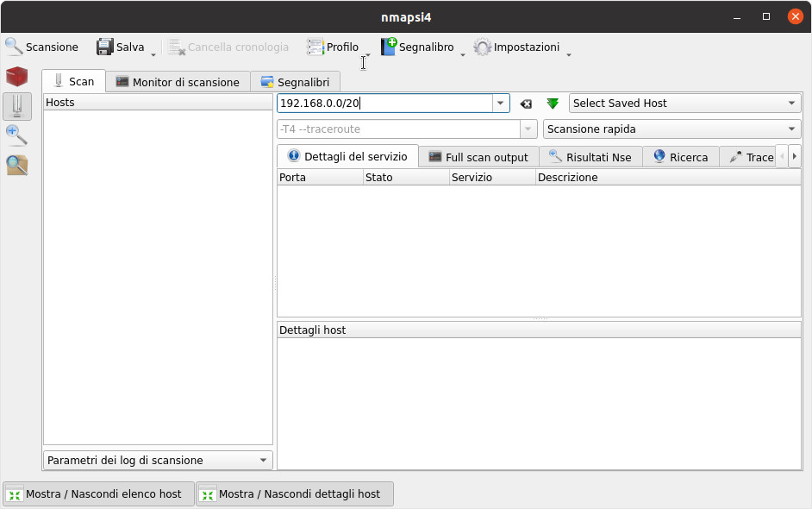Clear the host field with backspace icon
The image size is (812, 509).
(x=526, y=104)
